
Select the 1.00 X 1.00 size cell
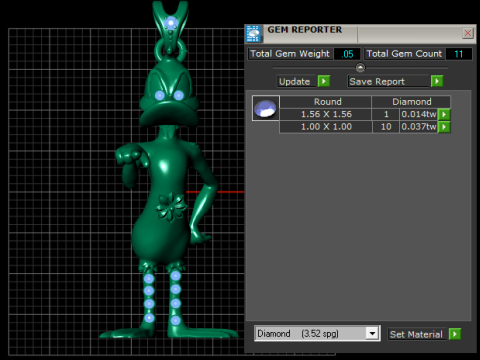click(326, 127)
